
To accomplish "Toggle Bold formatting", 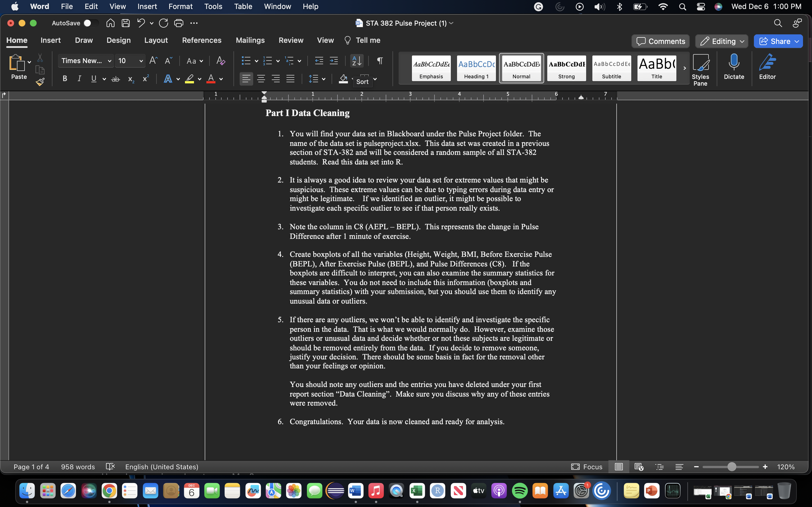I will click(x=65, y=79).
